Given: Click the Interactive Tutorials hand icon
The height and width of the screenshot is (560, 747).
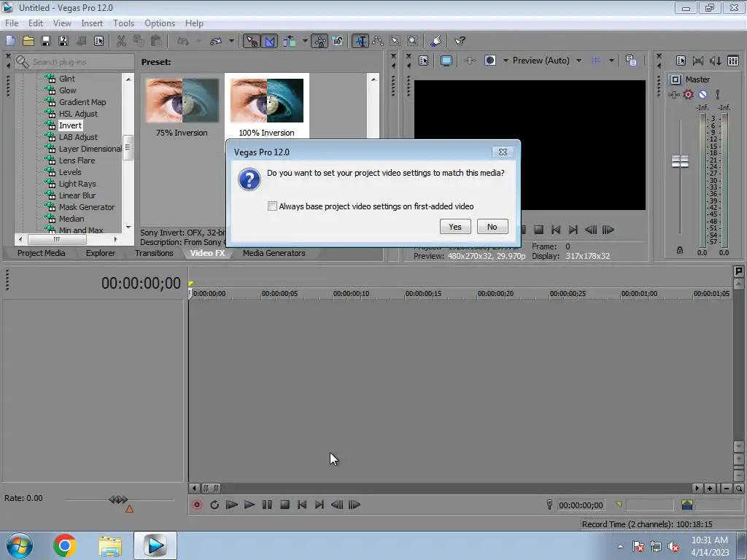Looking at the screenshot, I should (436, 41).
